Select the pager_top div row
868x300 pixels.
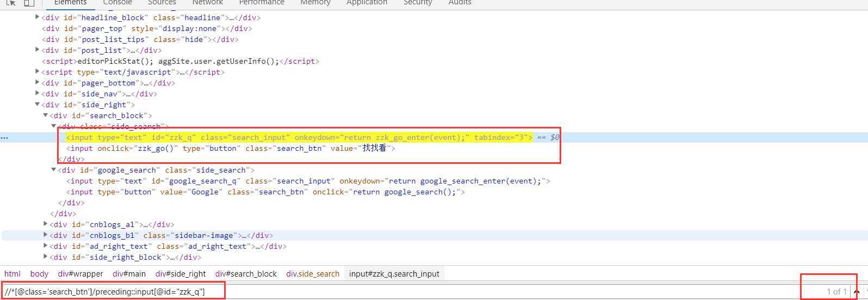click(x=147, y=28)
